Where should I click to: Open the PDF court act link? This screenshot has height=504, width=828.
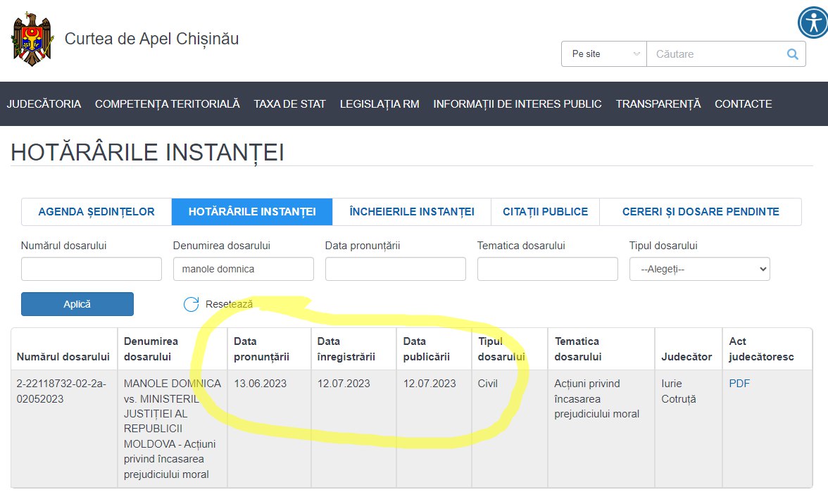[739, 384]
